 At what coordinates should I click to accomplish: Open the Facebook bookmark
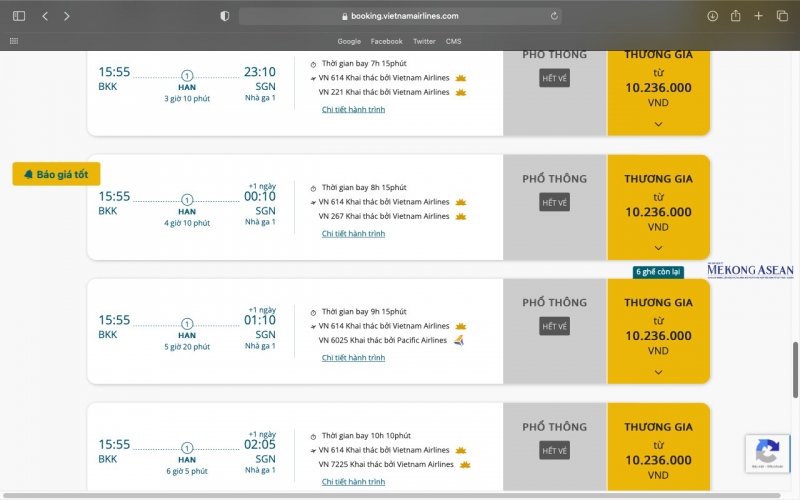coord(386,41)
